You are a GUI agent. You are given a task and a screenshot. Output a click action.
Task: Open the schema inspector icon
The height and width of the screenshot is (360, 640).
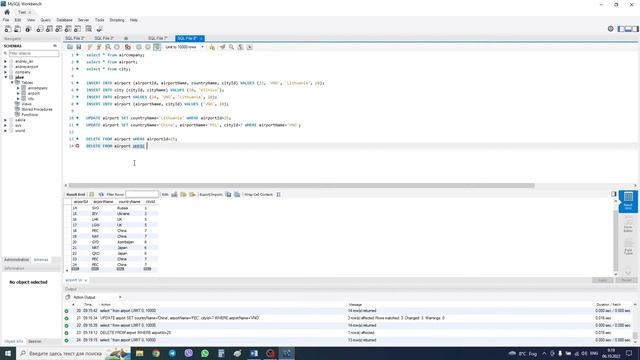28,29
